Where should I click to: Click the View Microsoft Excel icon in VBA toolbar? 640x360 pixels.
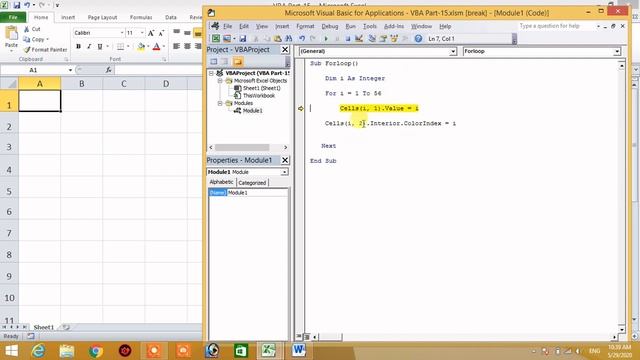pos(216,38)
